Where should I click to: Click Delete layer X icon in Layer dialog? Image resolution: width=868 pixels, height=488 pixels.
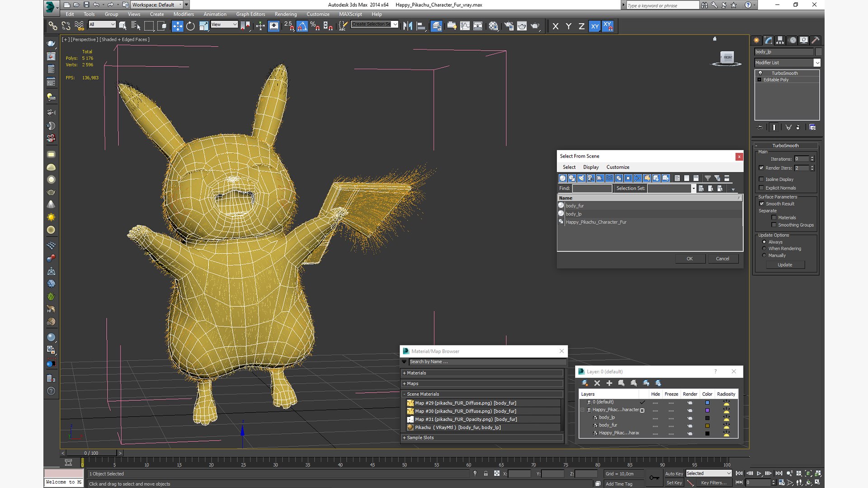(x=597, y=383)
